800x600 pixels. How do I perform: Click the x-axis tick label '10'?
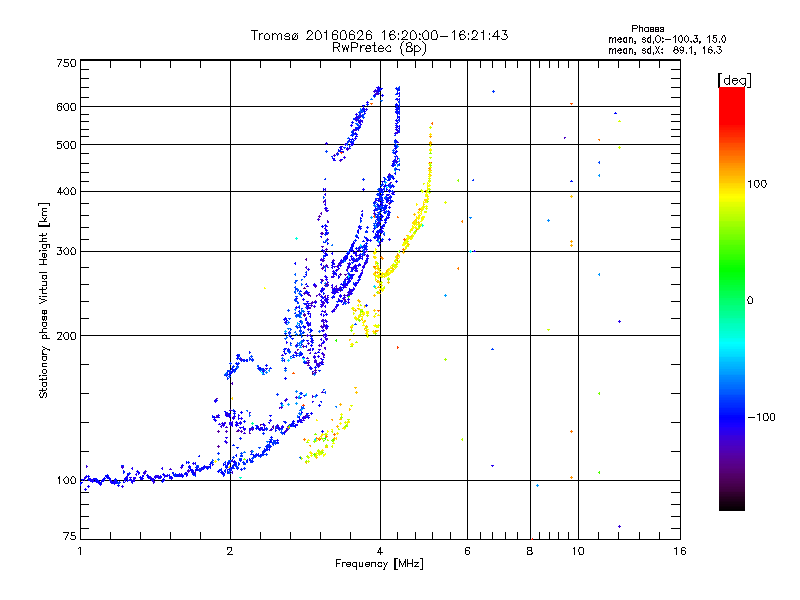pos(578,551)
